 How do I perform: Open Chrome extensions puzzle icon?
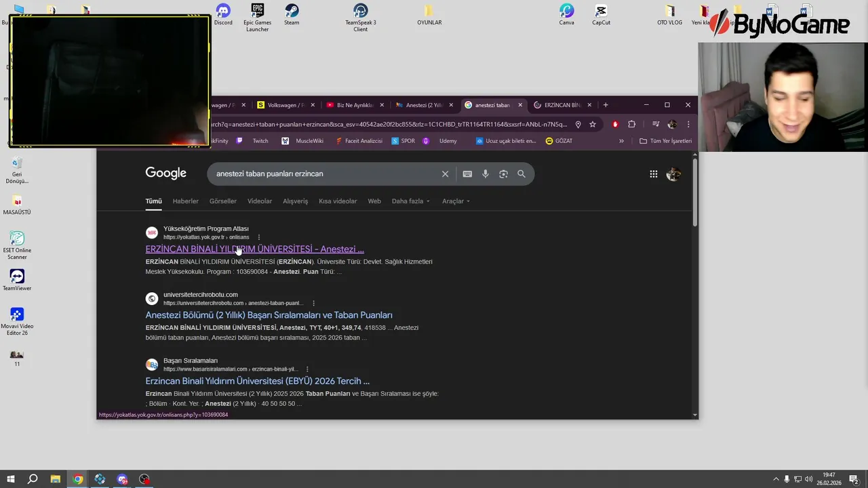coord(631,124)
